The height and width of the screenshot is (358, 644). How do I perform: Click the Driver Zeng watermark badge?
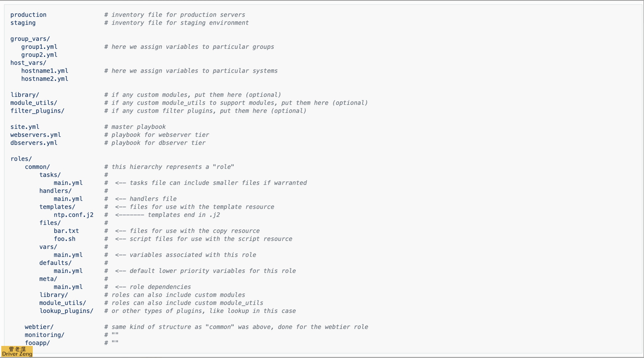[17, 351]
